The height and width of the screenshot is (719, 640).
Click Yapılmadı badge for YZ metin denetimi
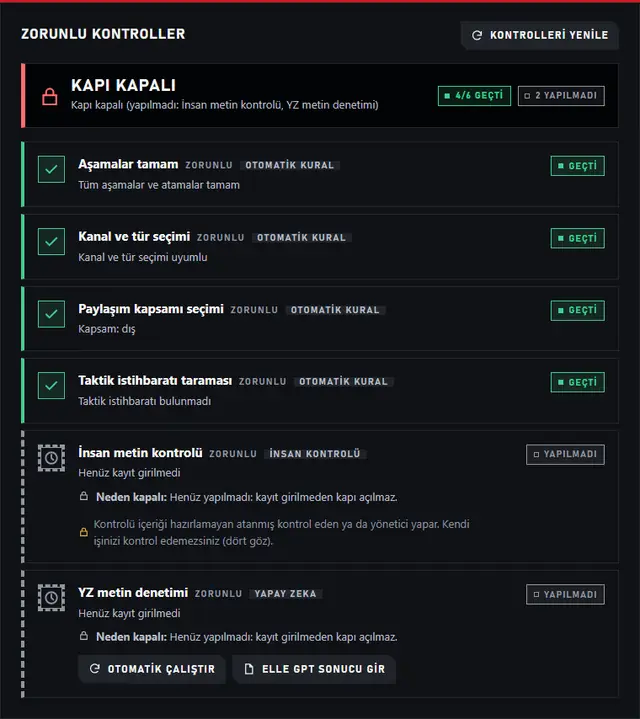[x=565, y=595]
